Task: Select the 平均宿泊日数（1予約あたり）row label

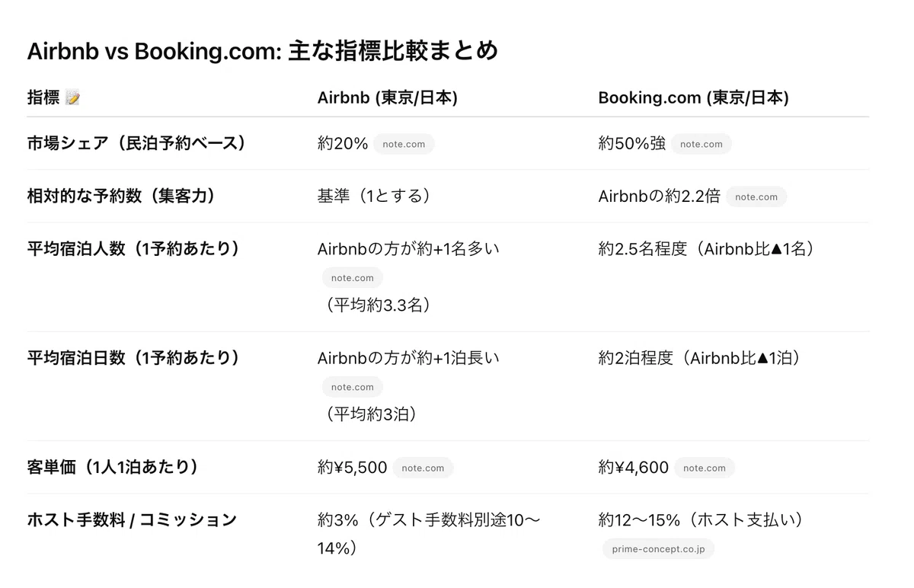Action: [136, 358]
